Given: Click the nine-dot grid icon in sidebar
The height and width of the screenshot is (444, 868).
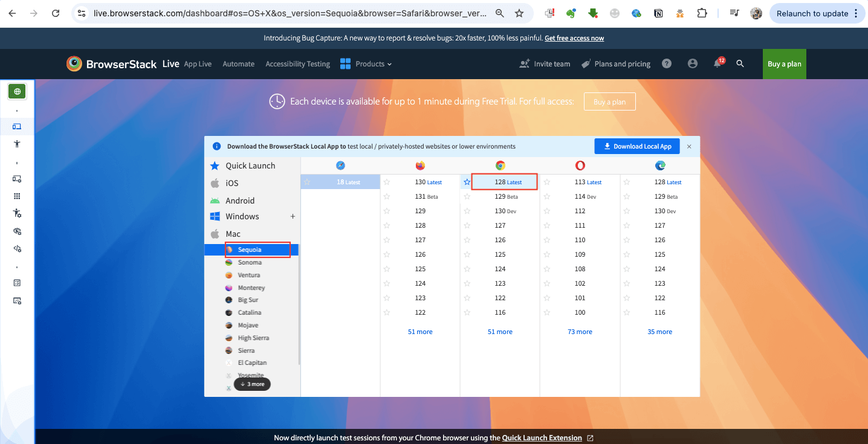Looking at the screenshot, I should click(x=17, y=196).
